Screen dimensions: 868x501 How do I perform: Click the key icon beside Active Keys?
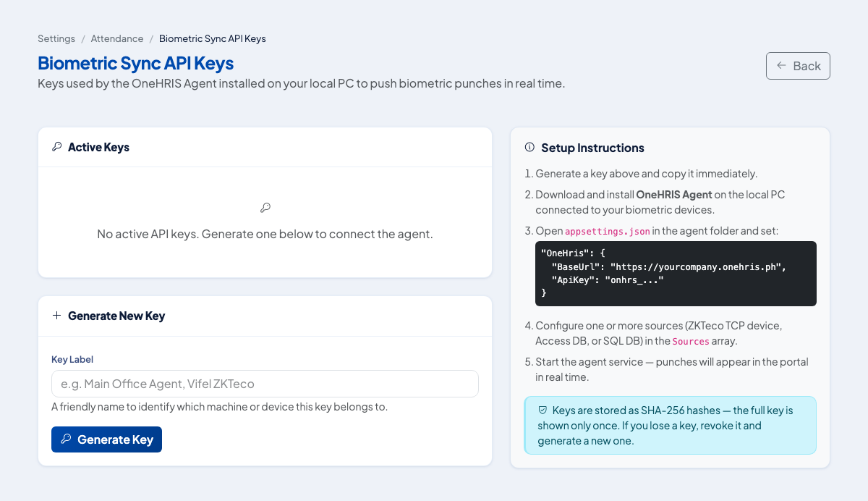pyautogui.click(x=57, y=147)
